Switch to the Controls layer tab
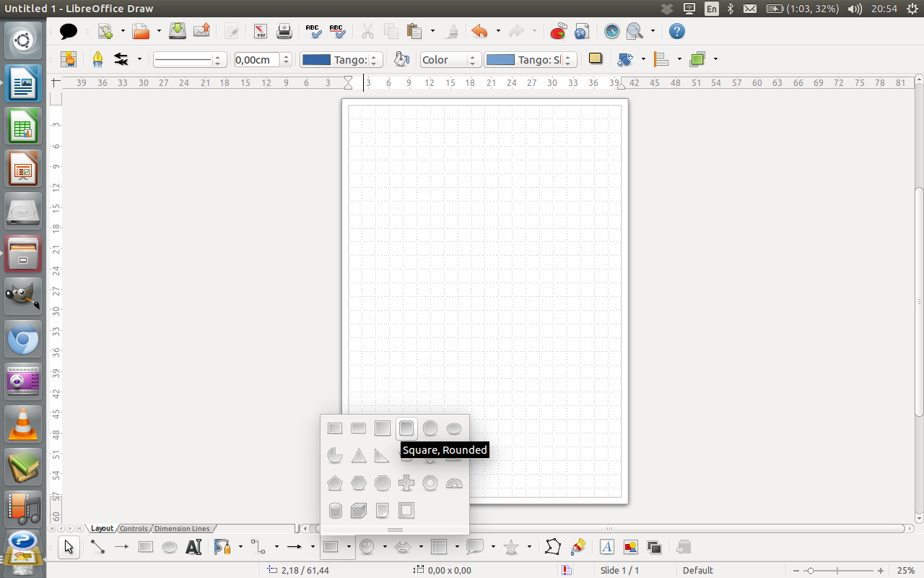This screenshot has height=578, width=924. [134, 529]
